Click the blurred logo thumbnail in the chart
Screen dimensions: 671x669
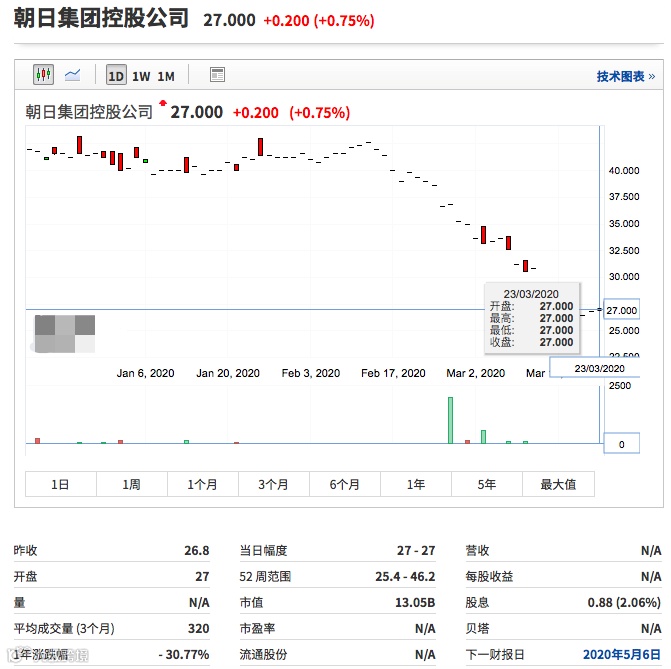[x=65, y=334]
